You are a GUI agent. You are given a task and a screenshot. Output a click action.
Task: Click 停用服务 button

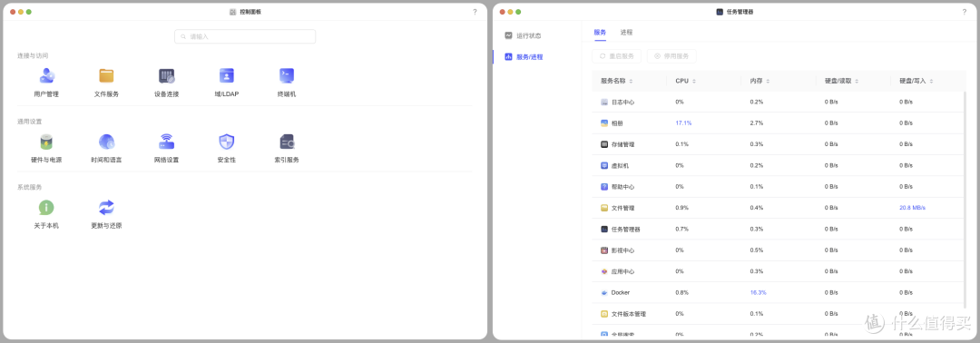(671, 56)
